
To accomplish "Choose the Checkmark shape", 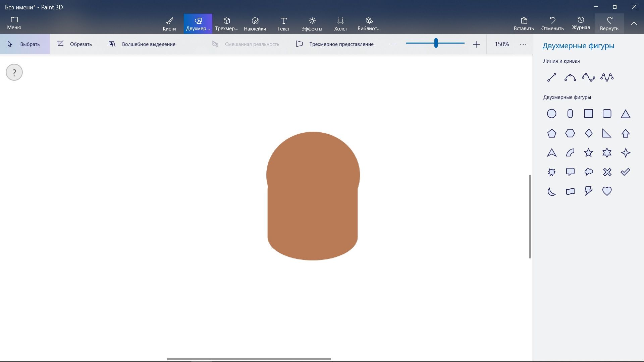I will 625,172.
